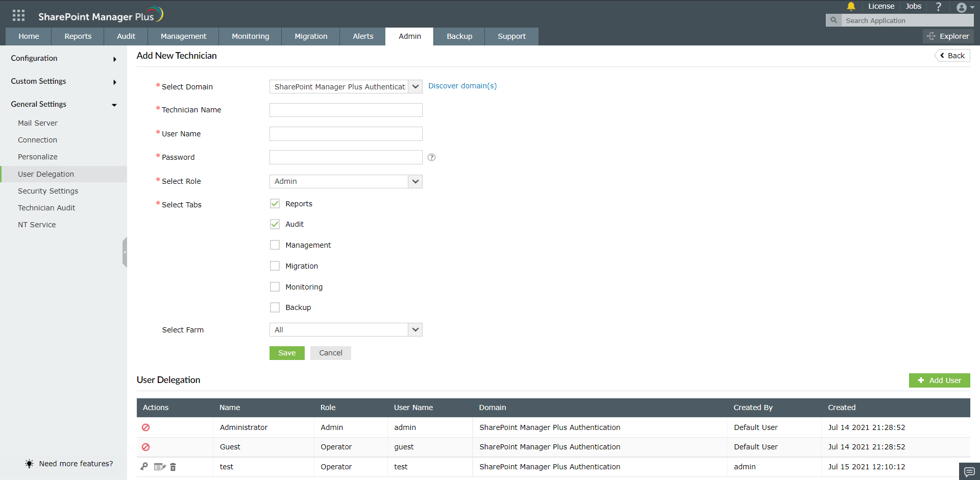The width and height of the screenshot is (980, 480).
Task: Reset password with the key icon for test
Action: click(144, 466)
